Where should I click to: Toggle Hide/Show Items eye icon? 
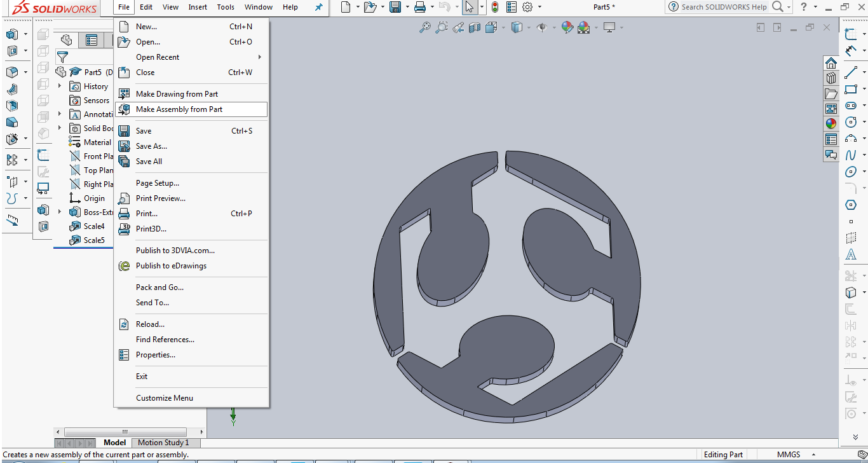click(x=542, y=27)
